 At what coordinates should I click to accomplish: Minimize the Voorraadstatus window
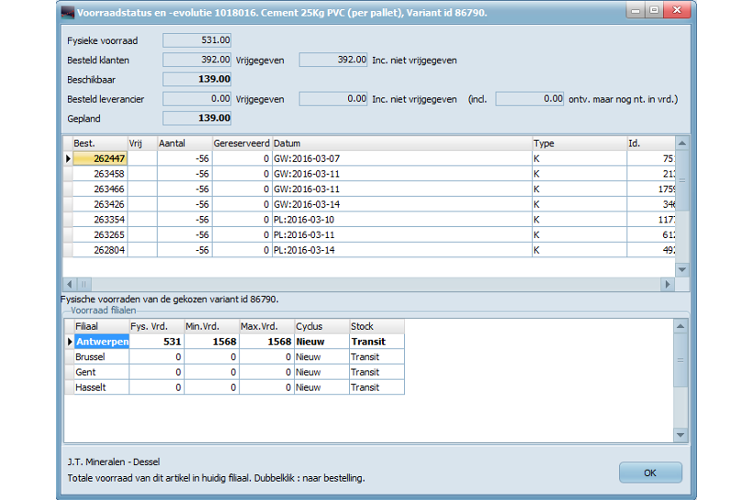coord(635,10)
